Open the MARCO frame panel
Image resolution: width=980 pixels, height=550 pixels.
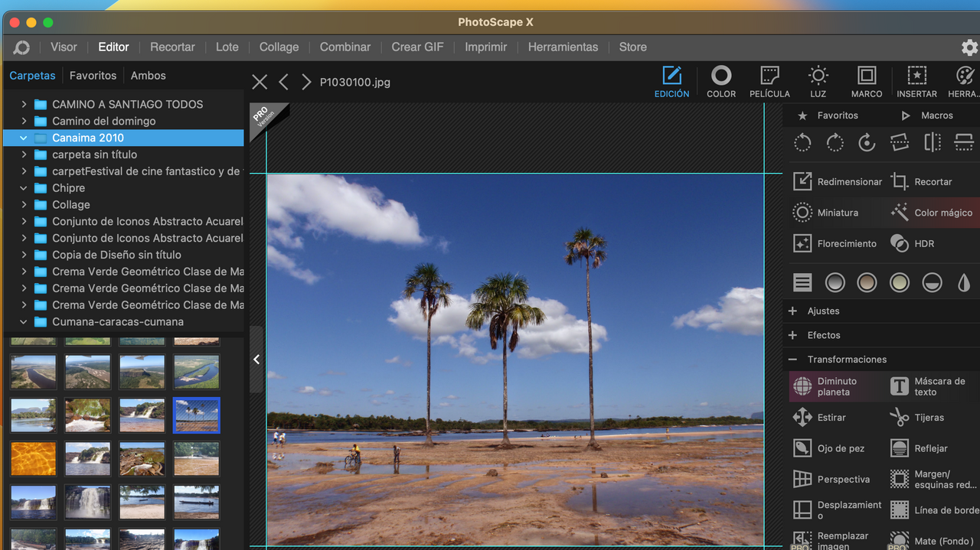click(x=867, y=82)
